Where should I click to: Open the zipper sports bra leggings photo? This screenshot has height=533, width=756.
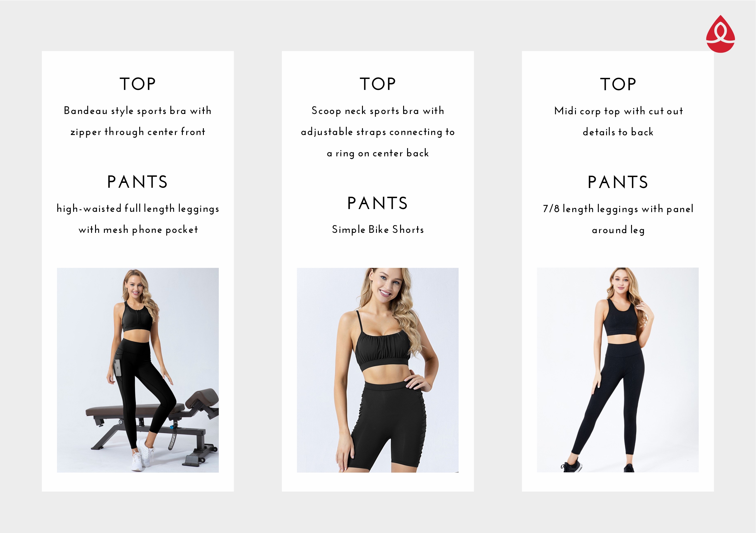pyautogui.click(x=138, y=370)
